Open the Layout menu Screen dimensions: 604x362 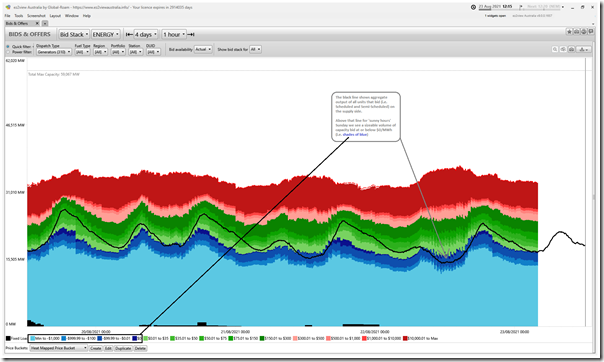[x=55, y=16]
